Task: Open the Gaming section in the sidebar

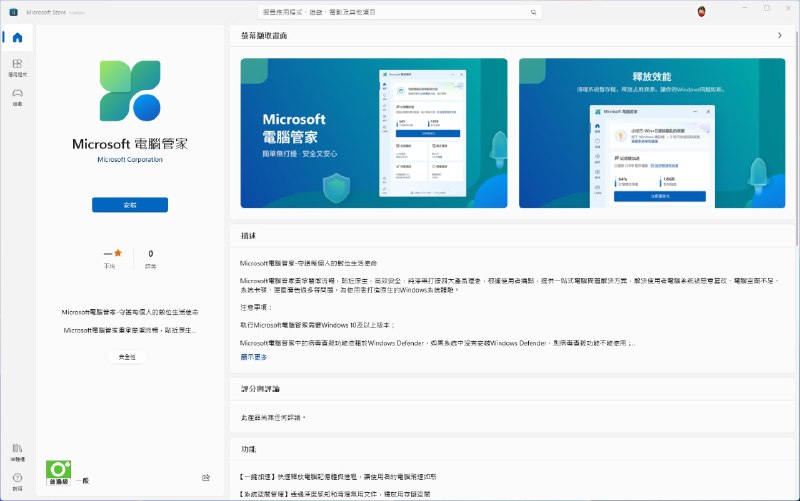Action: [17, 96]
